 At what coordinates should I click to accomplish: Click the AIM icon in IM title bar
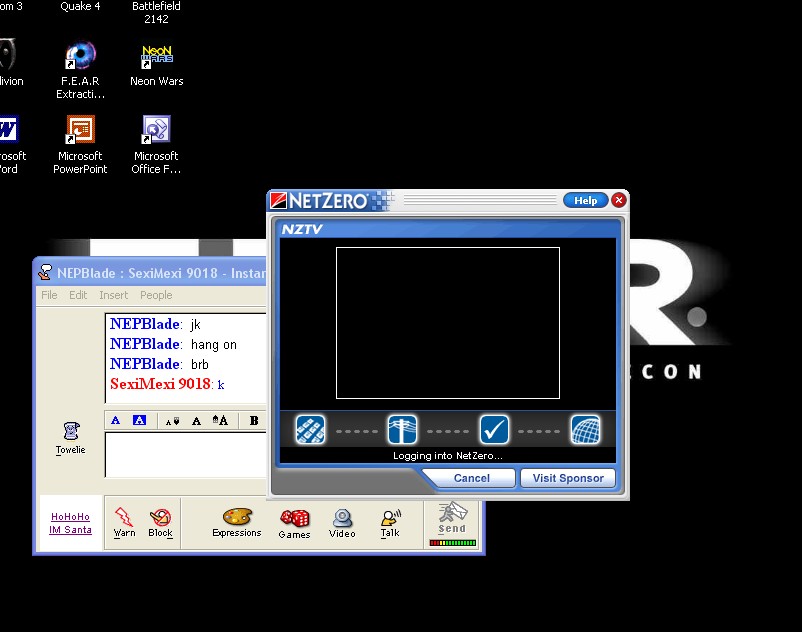point(45,272)
